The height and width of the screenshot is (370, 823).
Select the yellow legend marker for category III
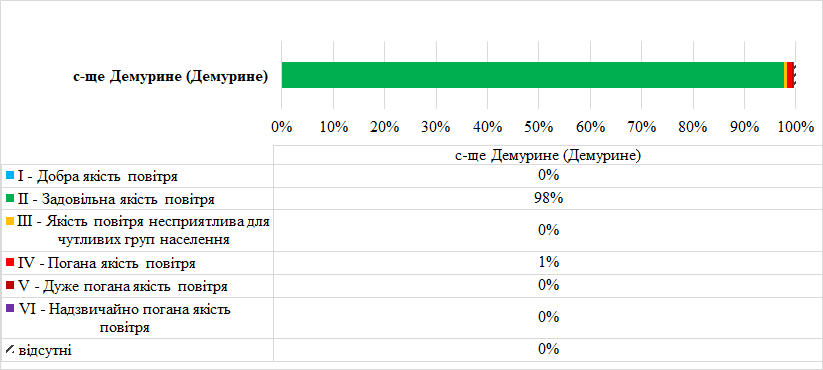(x=9, y=221)
